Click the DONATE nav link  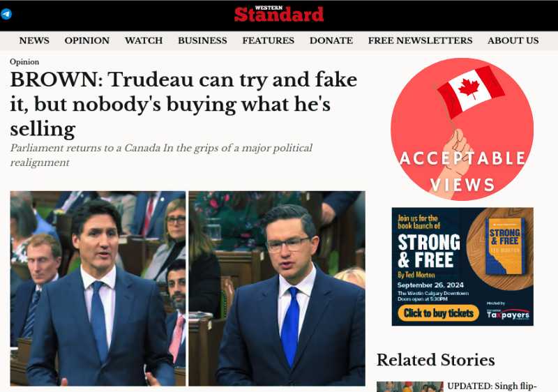click(331, 40)
